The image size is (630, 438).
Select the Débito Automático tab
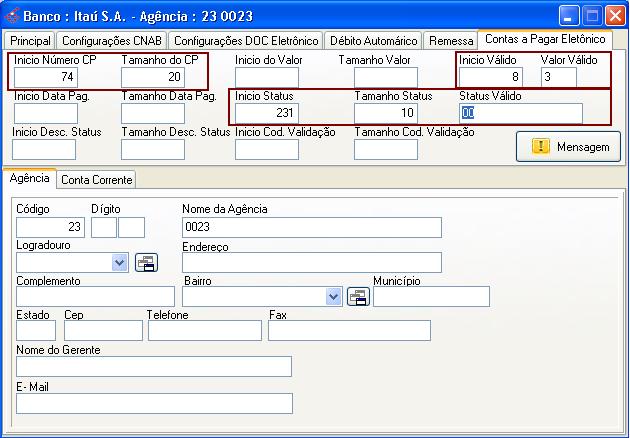tap(371, 41)
